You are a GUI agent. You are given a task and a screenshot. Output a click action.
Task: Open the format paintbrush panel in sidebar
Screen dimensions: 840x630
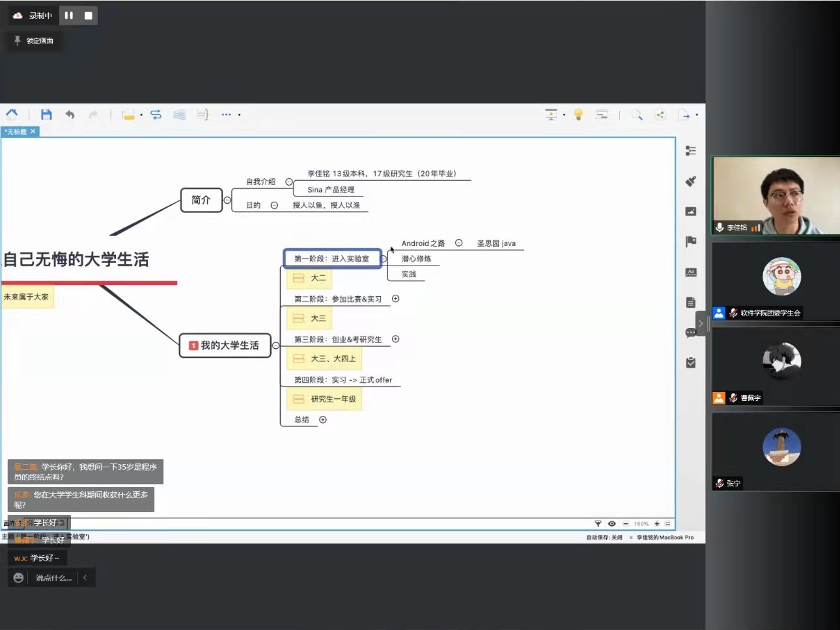coord(691,181)
